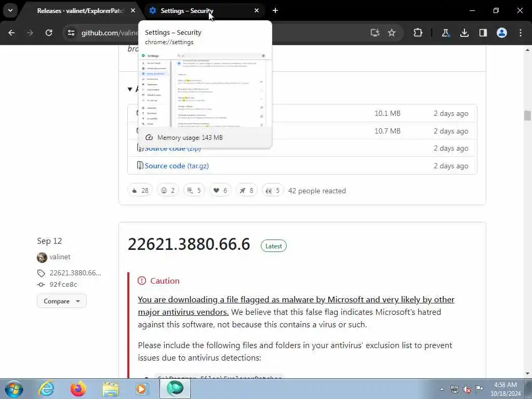
Task: Reload the current page
Action: tap(49, 33)
